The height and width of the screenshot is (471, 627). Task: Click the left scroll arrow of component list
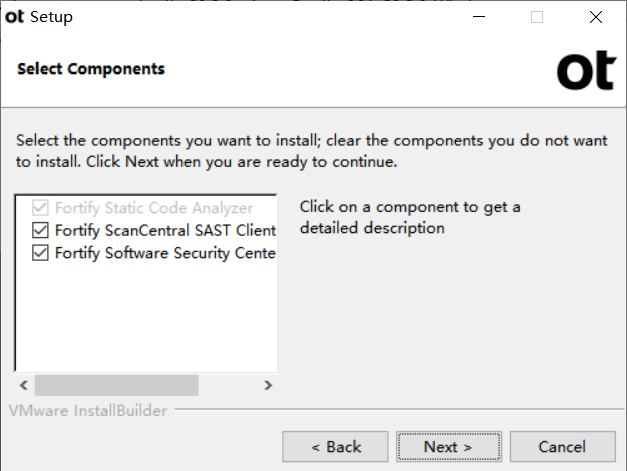(24, 385)
